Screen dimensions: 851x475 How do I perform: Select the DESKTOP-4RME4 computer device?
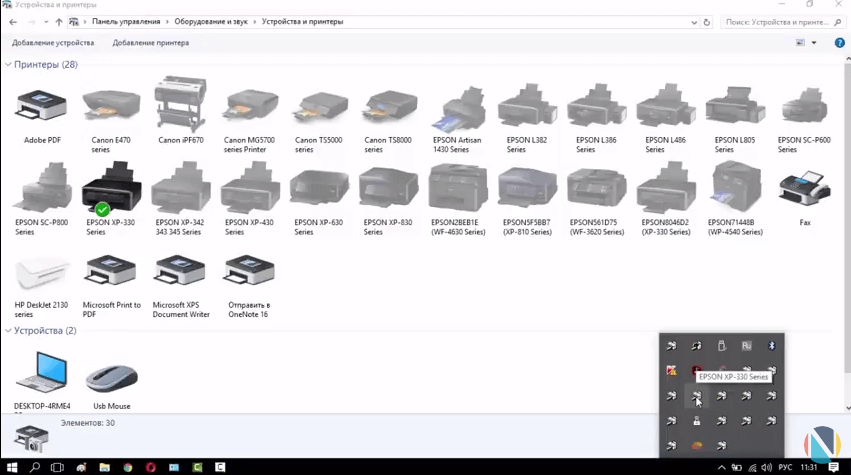pos(42,380)
